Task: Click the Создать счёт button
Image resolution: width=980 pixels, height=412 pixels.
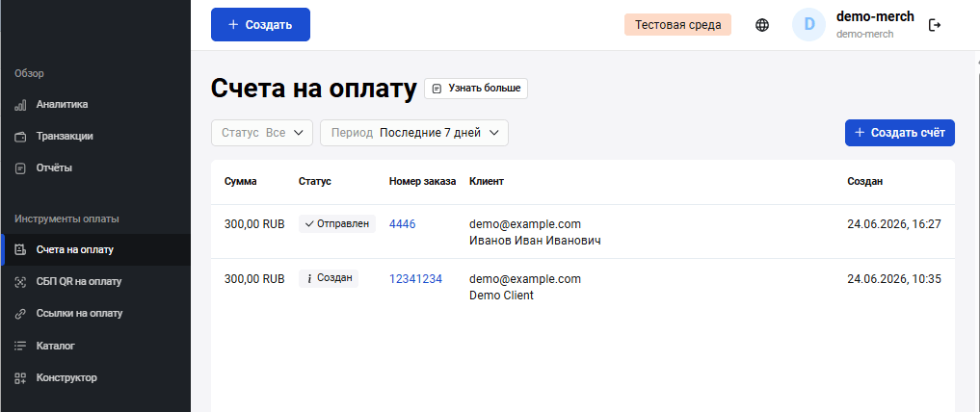Action: [x=900, y=133]
